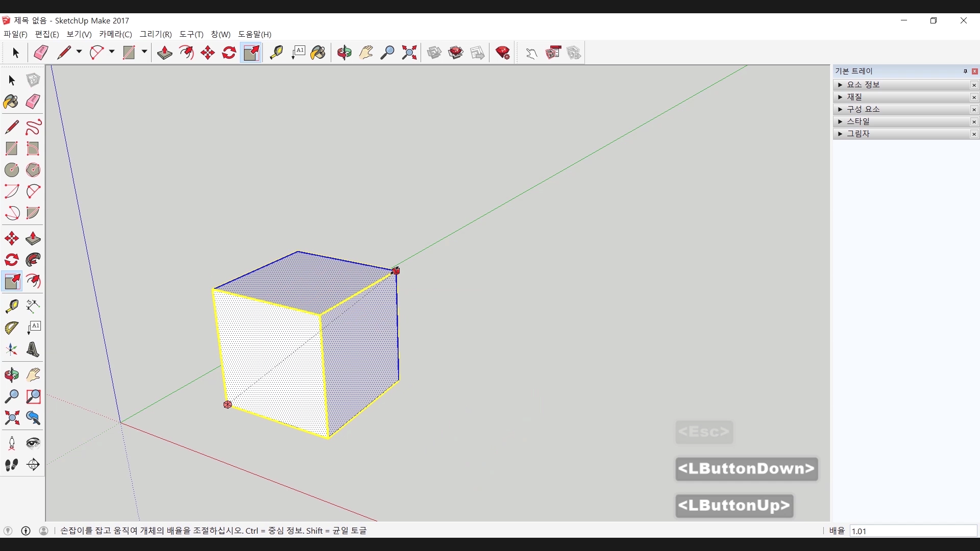Close the 스타일 panel section
980x551 pixels.
974,122
